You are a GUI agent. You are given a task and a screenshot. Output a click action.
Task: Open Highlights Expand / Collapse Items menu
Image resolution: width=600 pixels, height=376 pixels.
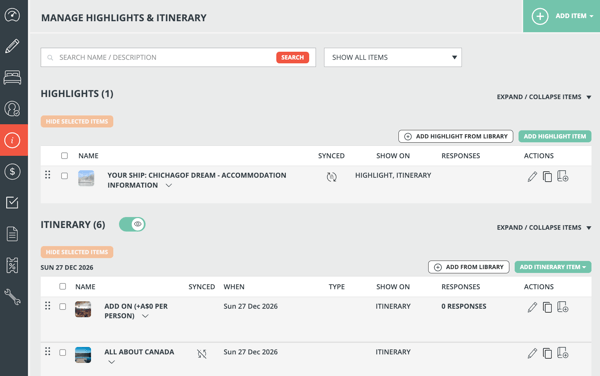(x=544, y=97)
